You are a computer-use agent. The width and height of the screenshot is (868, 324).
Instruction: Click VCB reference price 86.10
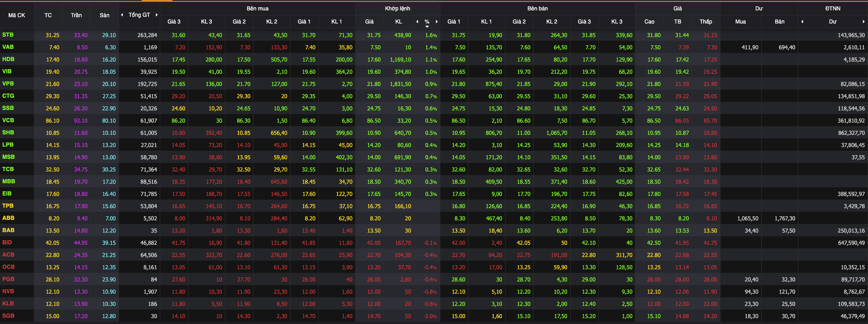point(52,121)
